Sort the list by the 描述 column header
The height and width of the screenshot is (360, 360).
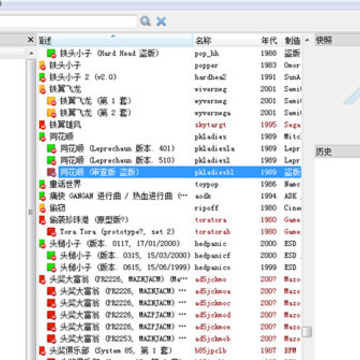pyautogui.click(x=115, y=40)
